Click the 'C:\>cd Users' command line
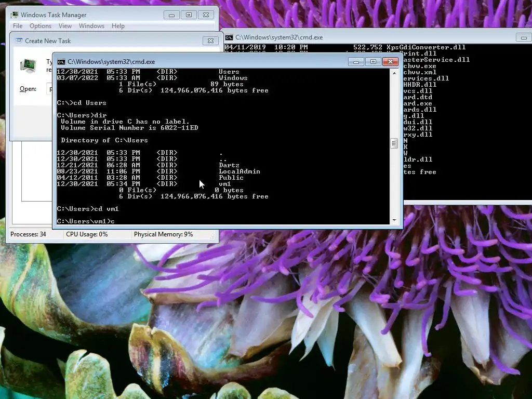 82,103
